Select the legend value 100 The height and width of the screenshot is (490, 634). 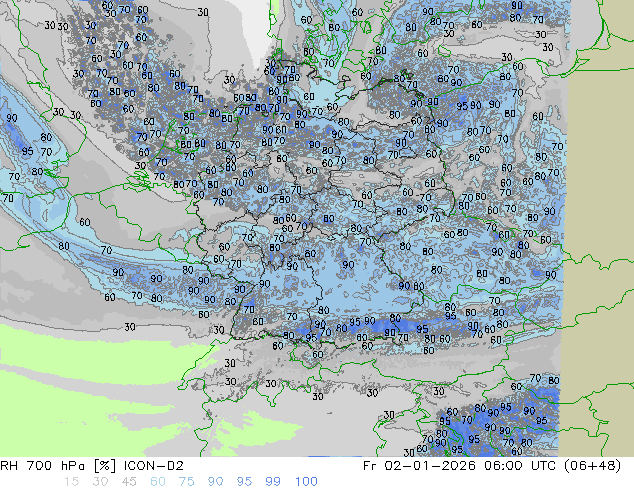(306, 482)
